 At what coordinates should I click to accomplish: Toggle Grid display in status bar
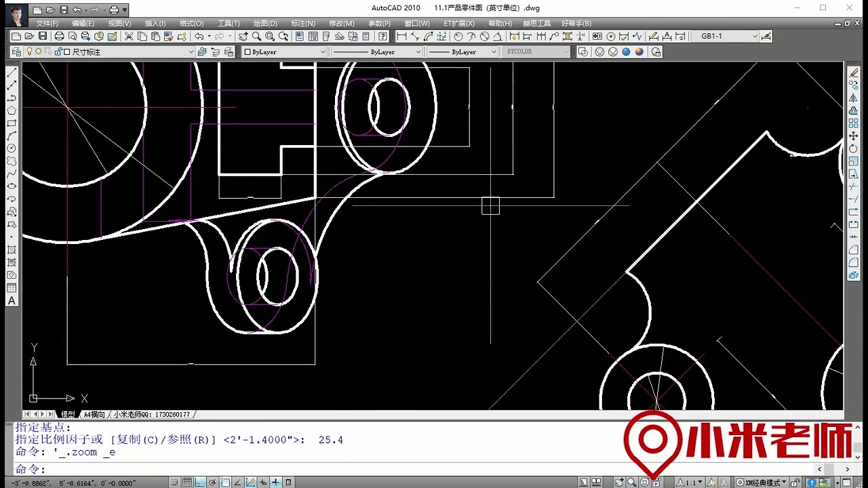[187, 483]
